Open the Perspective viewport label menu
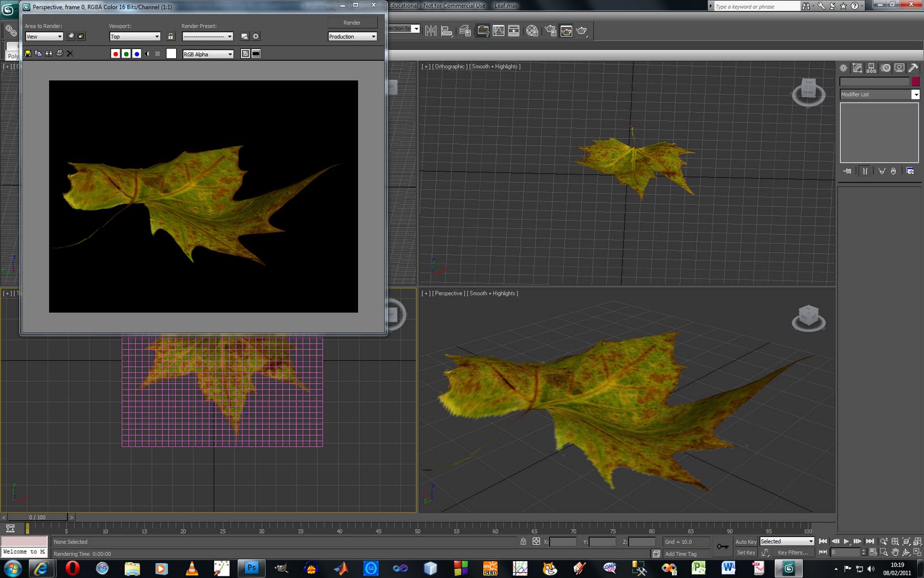This screenshot has width=924, height=578. tap(448, 293)
